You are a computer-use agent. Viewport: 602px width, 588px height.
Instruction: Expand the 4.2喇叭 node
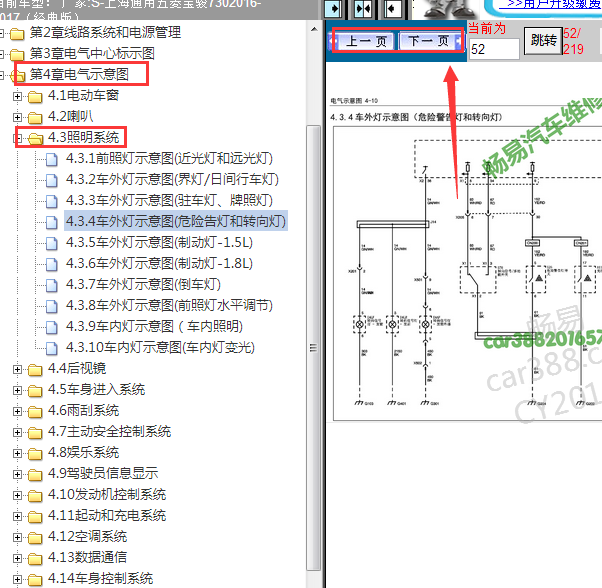coord(17,117)
